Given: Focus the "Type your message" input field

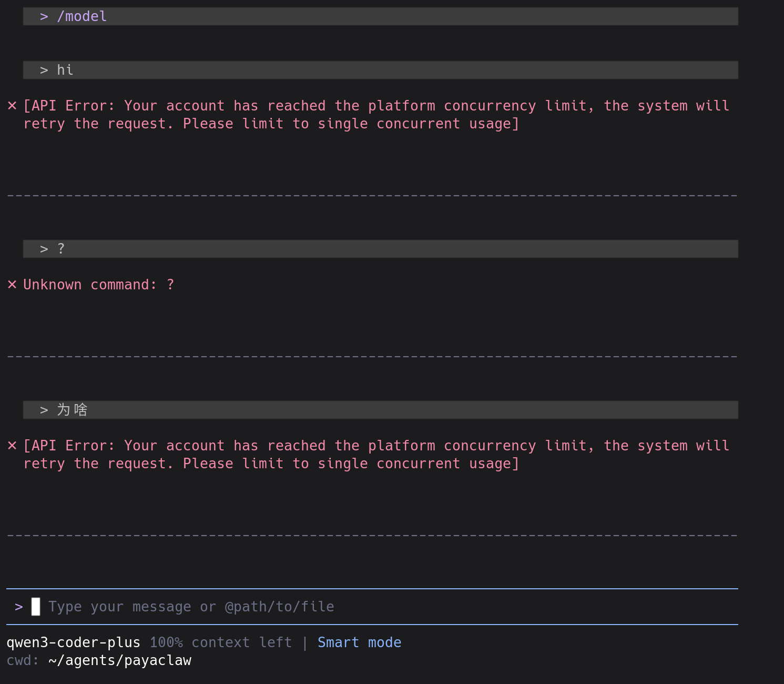Looking at the screenshot, I should (191, 607).
